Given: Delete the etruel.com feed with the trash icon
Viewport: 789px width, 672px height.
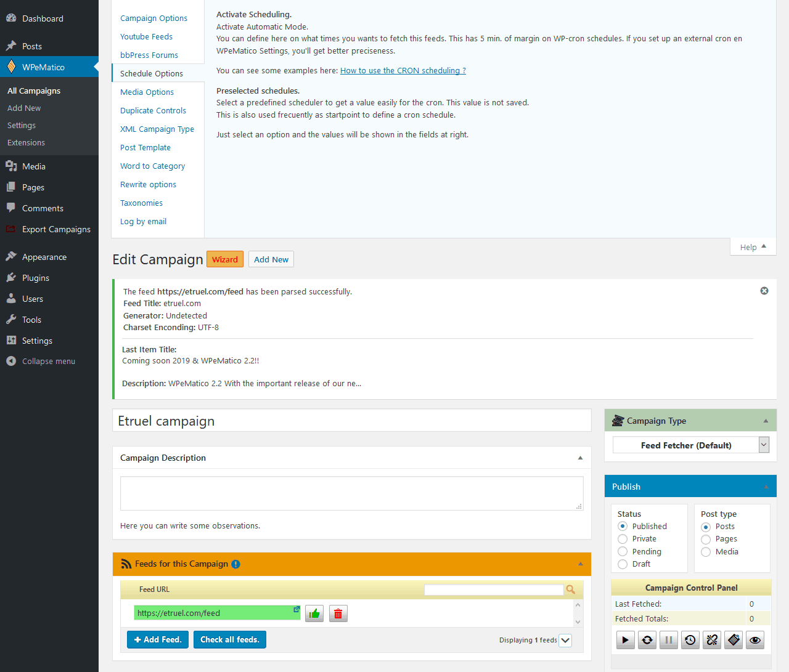Looking at the screenshot, I should click(338, 613).
